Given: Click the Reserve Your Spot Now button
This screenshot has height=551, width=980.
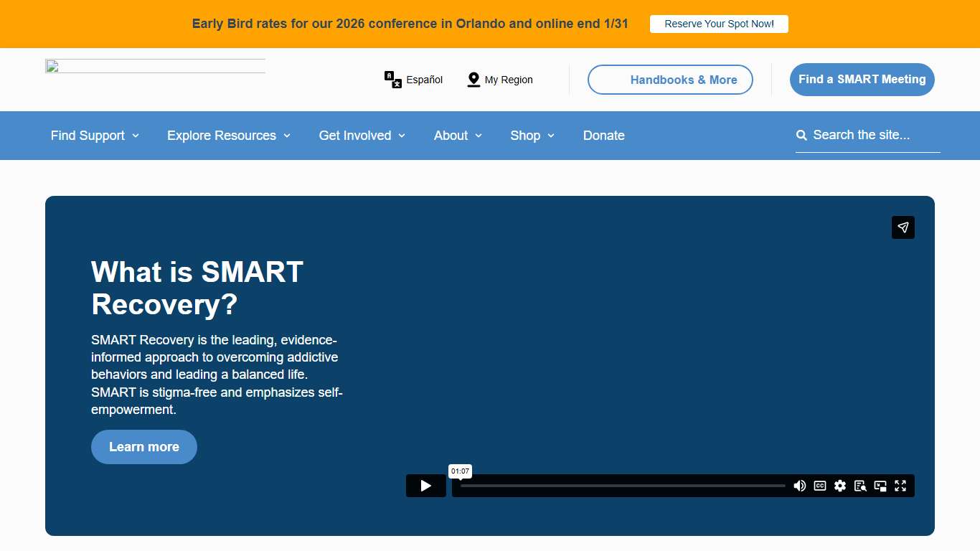Looking at the screenshot, I should pos(719,24).
